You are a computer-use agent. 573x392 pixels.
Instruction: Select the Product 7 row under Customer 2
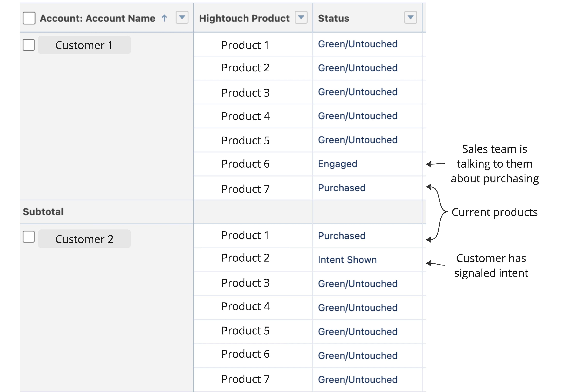click(245, 379)
